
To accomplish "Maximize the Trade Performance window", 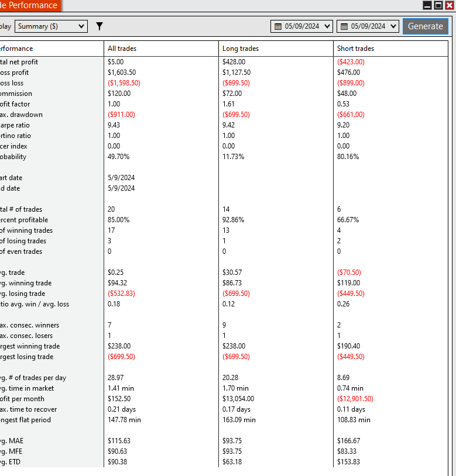I will click(438, 5).
